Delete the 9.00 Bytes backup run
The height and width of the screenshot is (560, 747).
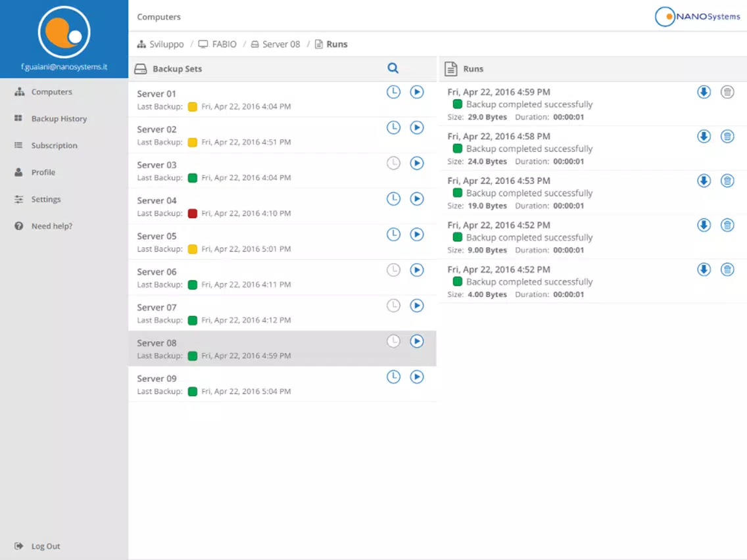[727, 225]
